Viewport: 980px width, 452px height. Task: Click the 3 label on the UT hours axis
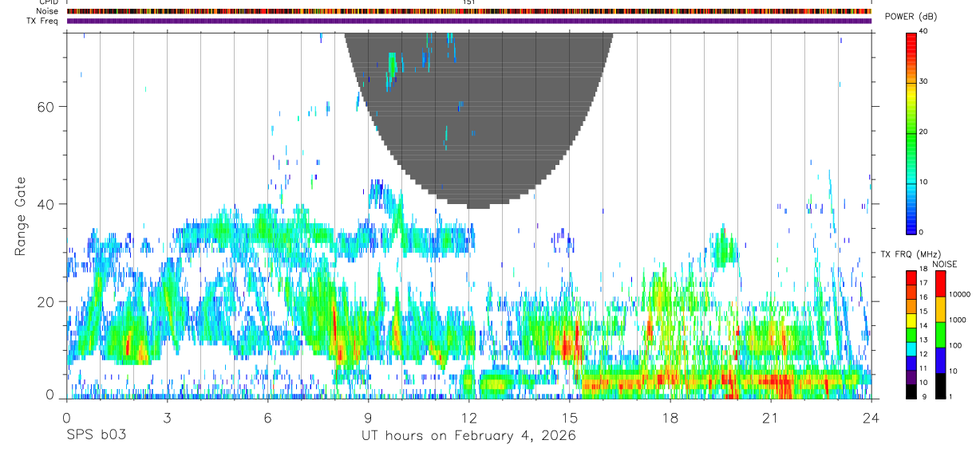[167, 417]
